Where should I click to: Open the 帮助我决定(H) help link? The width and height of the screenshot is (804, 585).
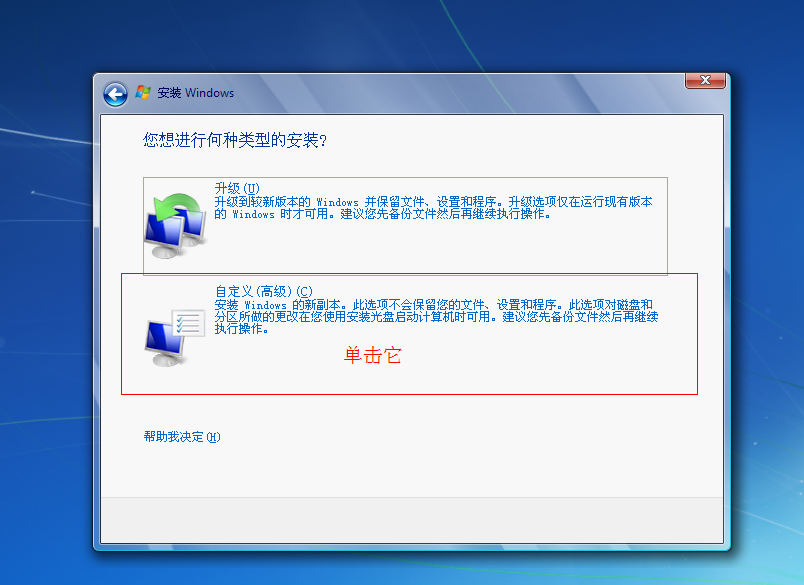(182, 437)
